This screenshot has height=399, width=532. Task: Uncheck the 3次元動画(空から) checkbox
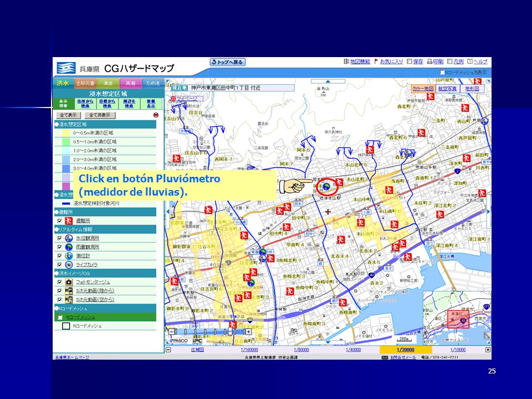pyautogui.click(x=60, y=300)
